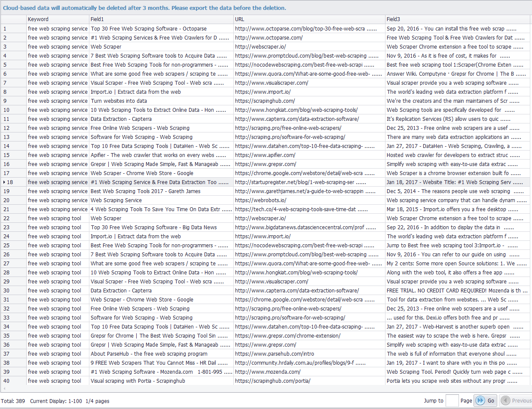Click 'Jan 27, 2017 - Web-Harvest is another superb' cell
The height and width of the screenshot is (409, 532).
pyautogui.click(x=459, y=327)
